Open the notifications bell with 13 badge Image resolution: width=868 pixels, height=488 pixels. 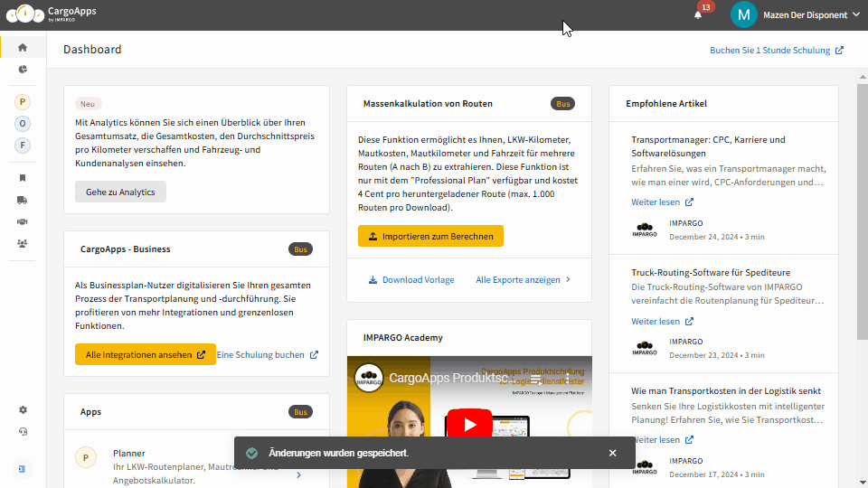pyautogui.click(x=698, y=15)
